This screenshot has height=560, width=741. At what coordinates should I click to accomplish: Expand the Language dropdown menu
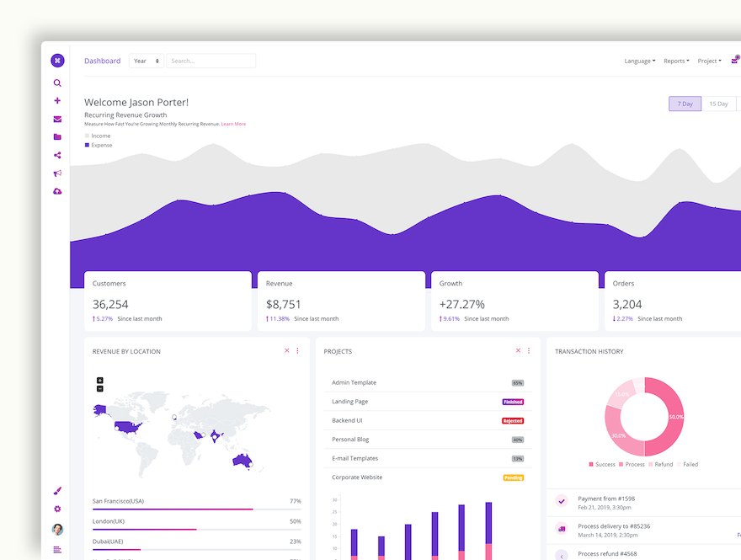pos(640,61)
